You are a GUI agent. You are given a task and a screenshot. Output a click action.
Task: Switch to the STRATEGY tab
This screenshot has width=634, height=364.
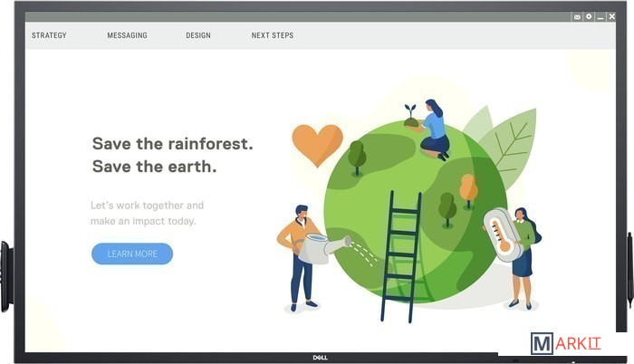tap(49, 35)
